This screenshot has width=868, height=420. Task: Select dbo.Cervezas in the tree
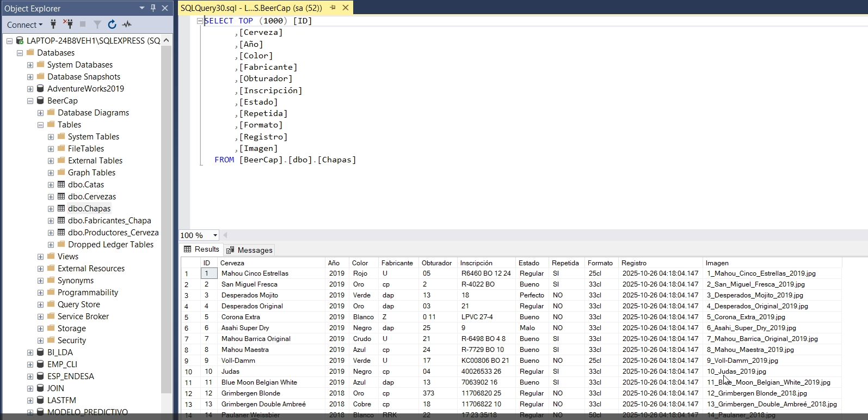click(92, 196)
